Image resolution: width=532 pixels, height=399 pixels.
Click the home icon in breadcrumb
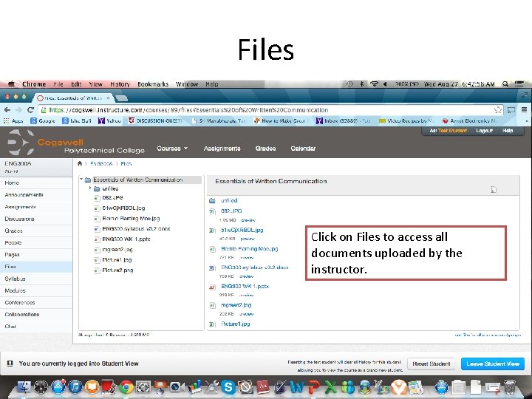80,163
